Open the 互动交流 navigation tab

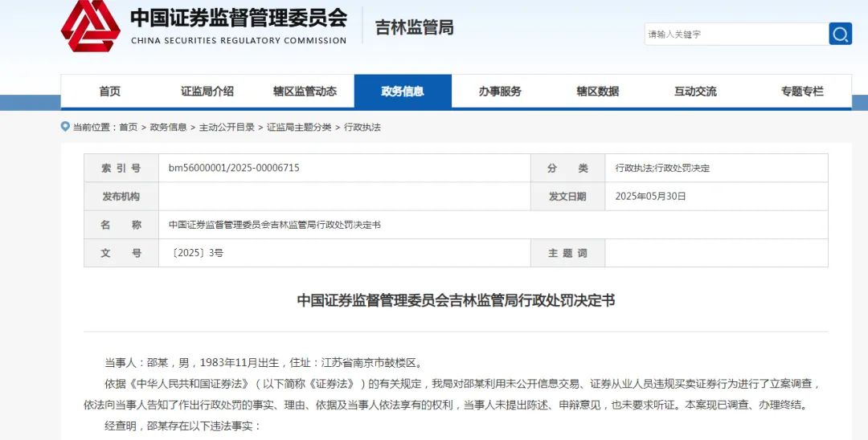point(695,92)
